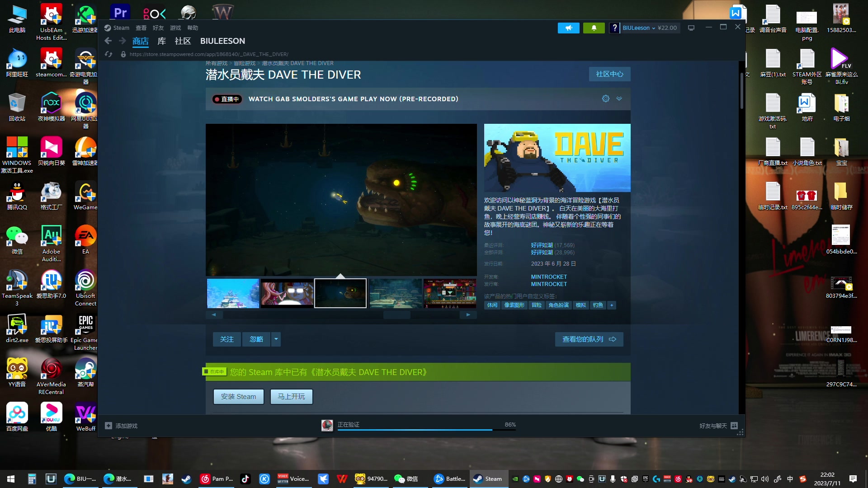Image resolution: width=868 pixels, height=488 pixels.
Task: Open broadcast settings gear icon
Action: pyautogui.click(x=606, y=99)
